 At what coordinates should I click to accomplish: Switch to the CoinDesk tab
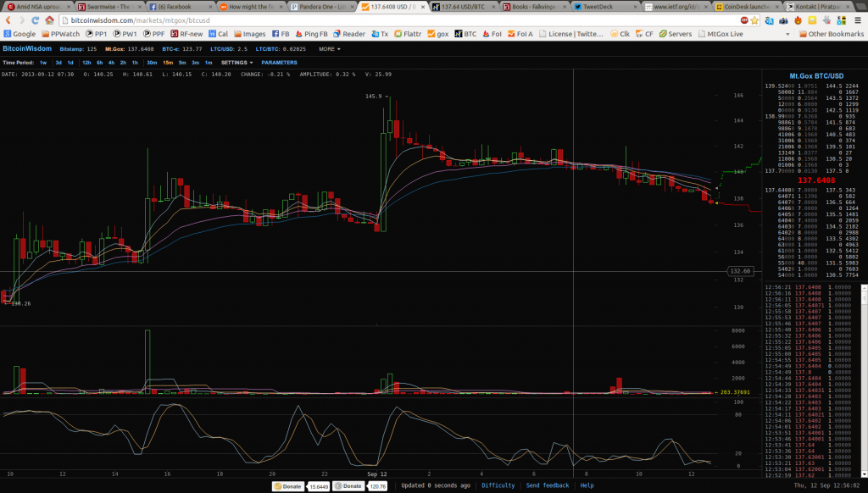(x=746, y=7)
